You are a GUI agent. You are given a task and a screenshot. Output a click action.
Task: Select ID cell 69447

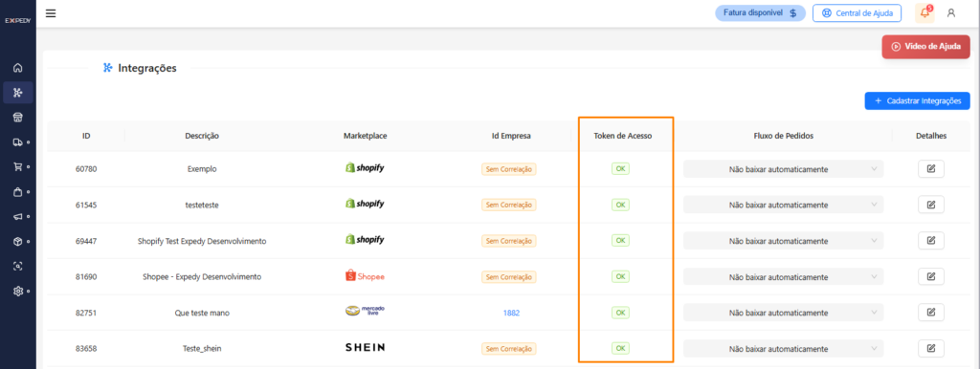click(x=86, y=241)
